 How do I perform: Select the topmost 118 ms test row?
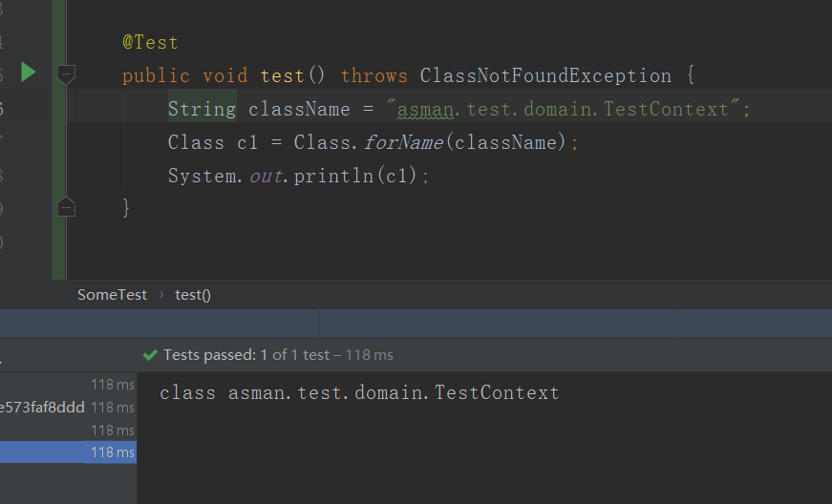pos(112,384)
